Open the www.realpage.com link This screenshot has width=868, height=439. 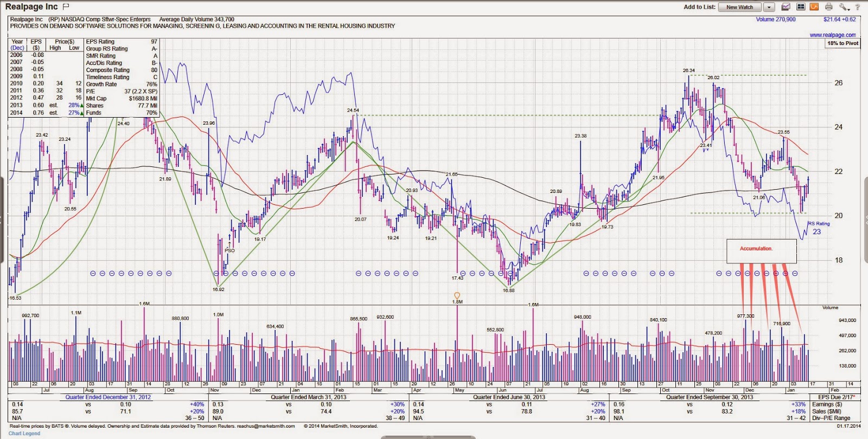pos(833,35)
